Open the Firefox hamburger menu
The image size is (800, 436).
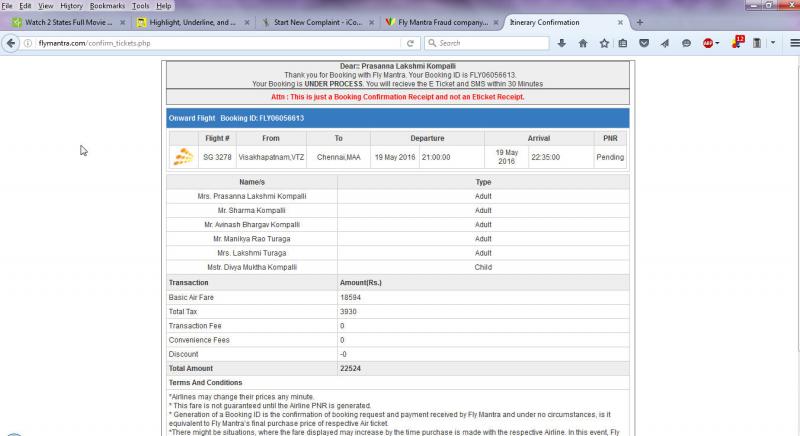coord(794,43)
